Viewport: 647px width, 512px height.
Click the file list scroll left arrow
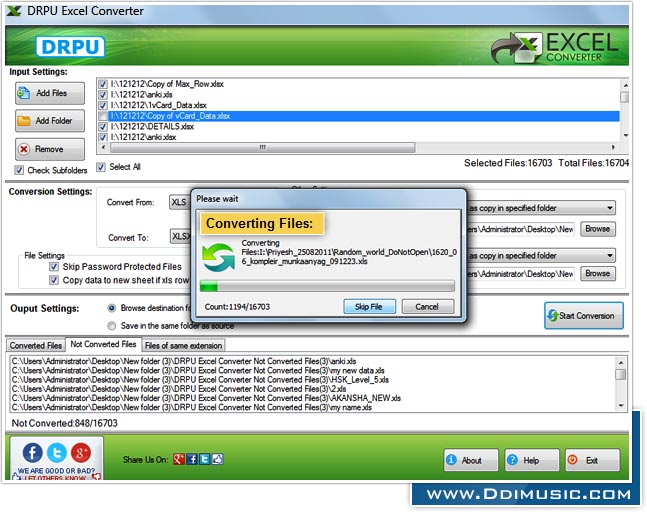click(x=103, y=147)
